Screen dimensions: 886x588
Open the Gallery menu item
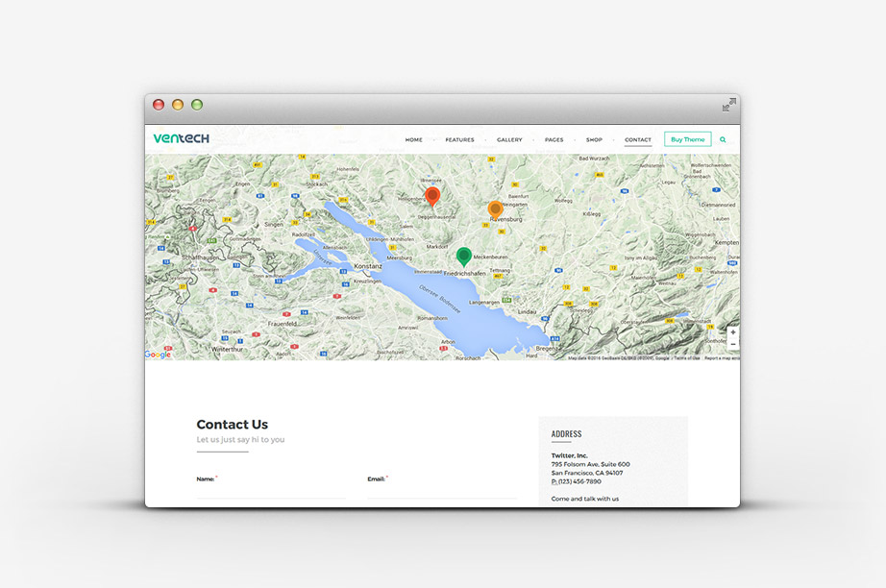pos(509,139)
